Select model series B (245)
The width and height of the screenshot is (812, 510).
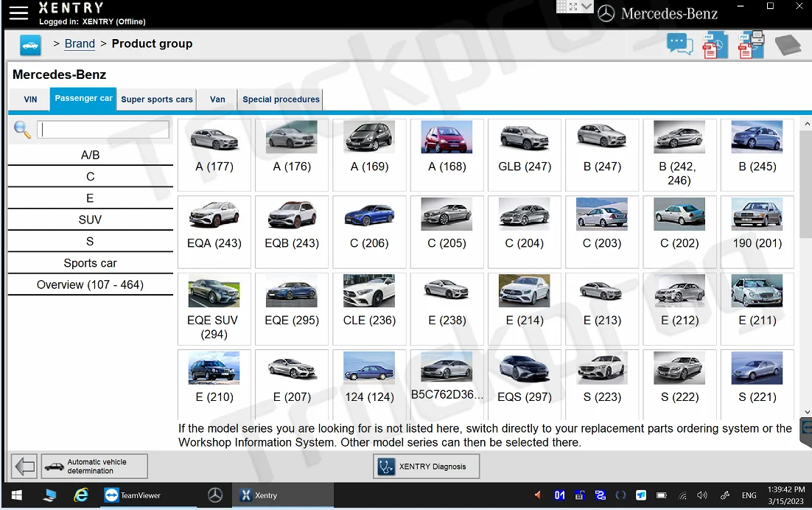[757, 155]
